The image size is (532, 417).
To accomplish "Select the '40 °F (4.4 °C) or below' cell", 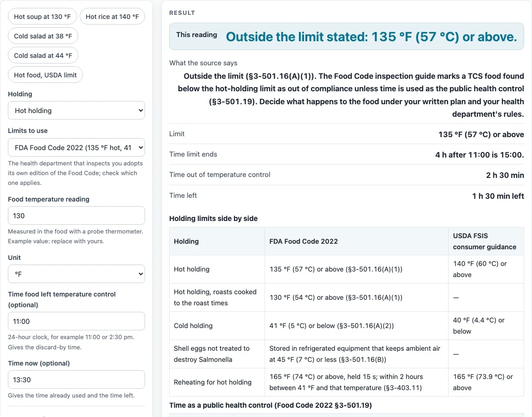I will click(486, 326).
